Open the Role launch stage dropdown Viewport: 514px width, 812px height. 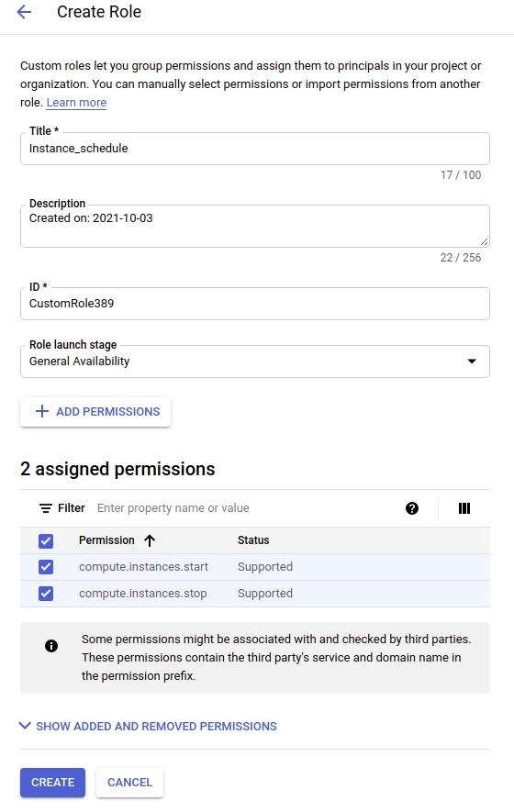pyautogui.click(x=255, y=362)
